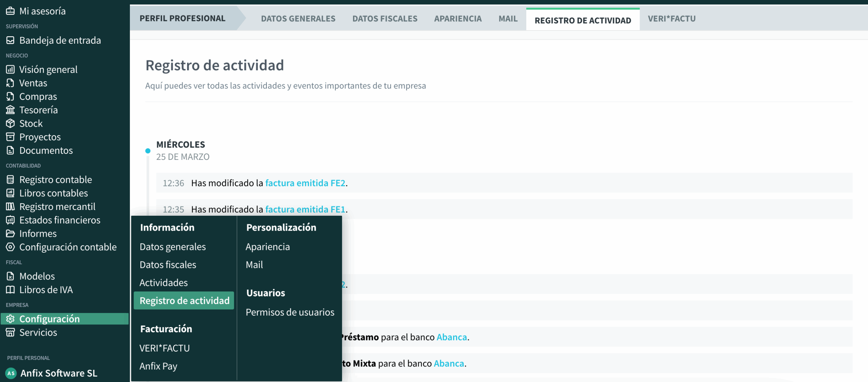The height and width of the screenshot is (382, 868).
Task: Click the Servicios store icon
Action: [x=10, y=332]
